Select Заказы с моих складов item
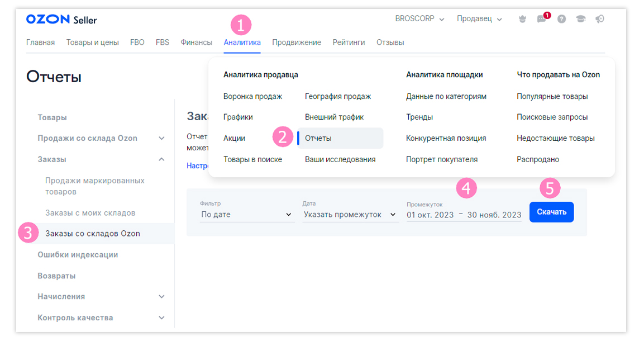 tap(90, 213)
